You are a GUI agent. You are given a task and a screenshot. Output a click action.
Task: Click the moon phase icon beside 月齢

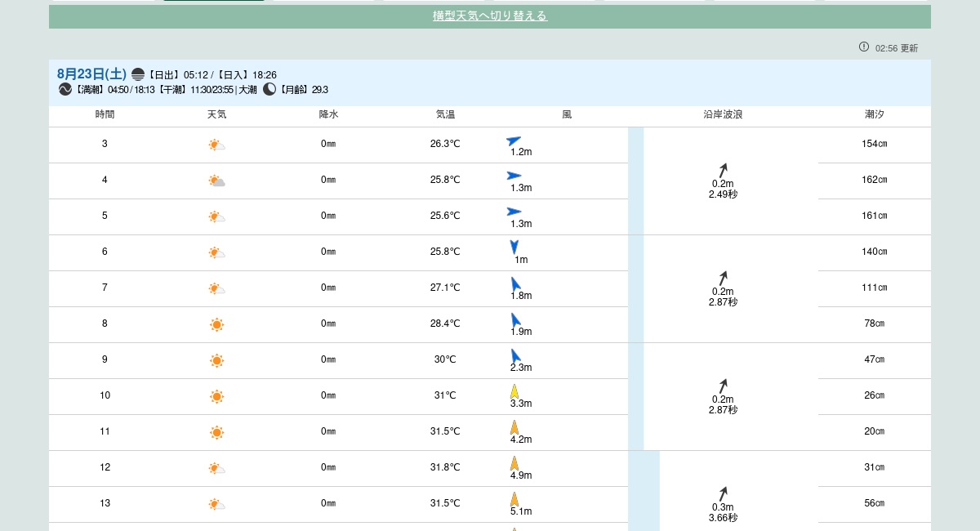269,90
